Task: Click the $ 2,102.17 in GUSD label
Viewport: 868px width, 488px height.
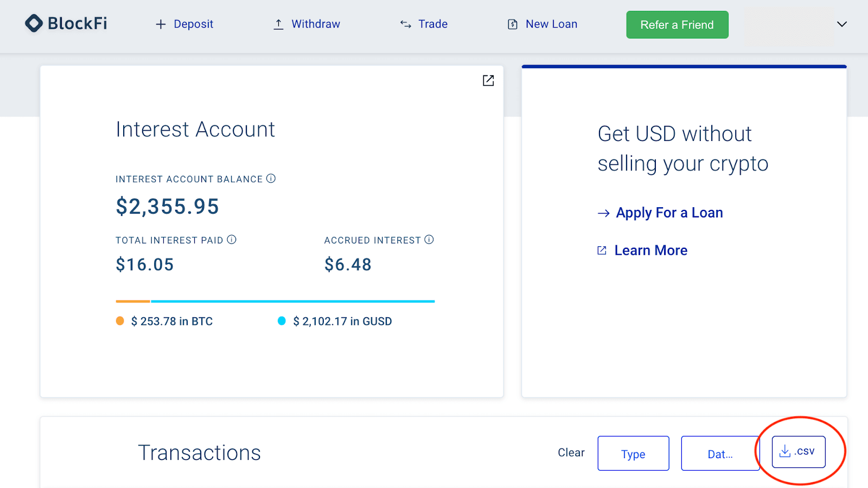Action: coord(342,322)
